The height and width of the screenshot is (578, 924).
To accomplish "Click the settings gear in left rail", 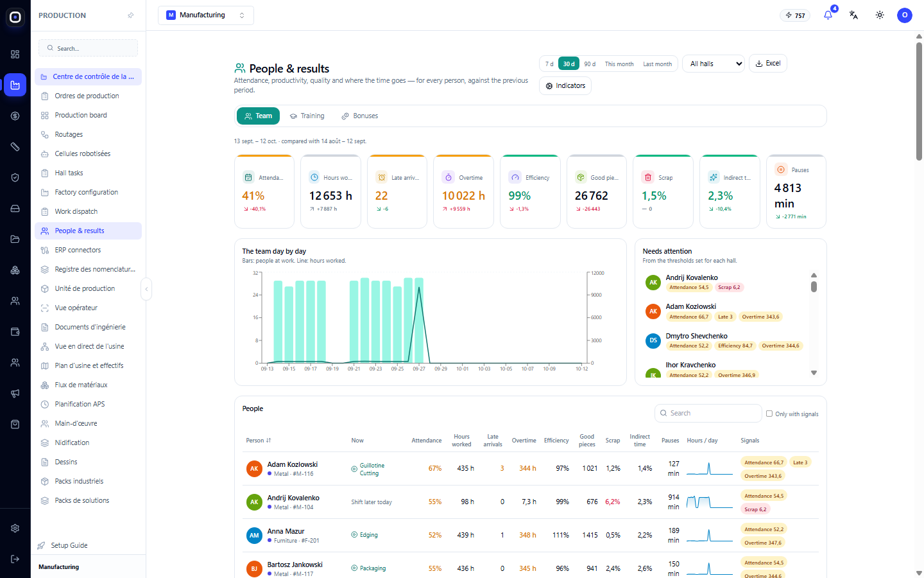I will coord(15,528).
